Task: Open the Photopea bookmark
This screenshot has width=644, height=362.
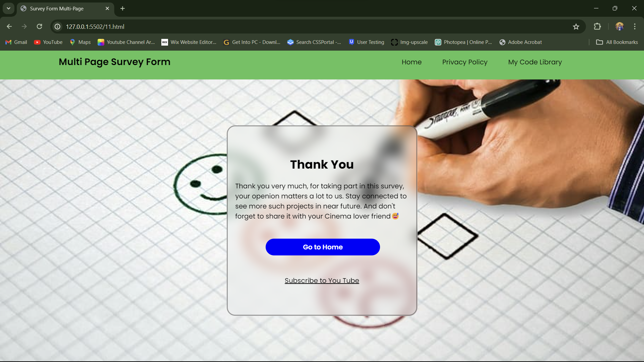Action: point(464,42)
